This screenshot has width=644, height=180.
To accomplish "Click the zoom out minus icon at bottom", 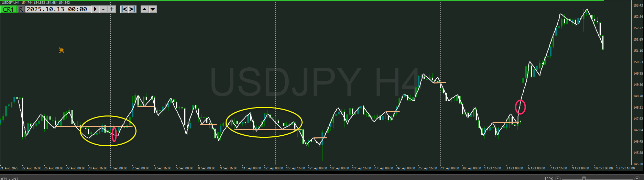I will [558, 178].
